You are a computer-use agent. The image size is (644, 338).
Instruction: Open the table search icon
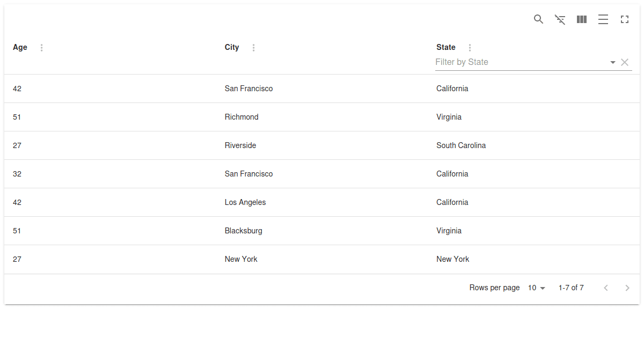[x=538, y=19]
